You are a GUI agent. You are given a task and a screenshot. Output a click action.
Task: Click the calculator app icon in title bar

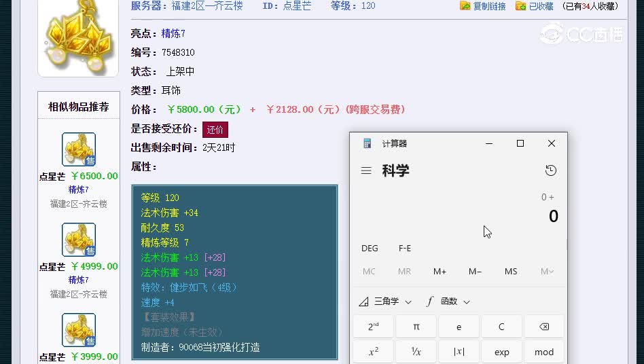[368, 143]
